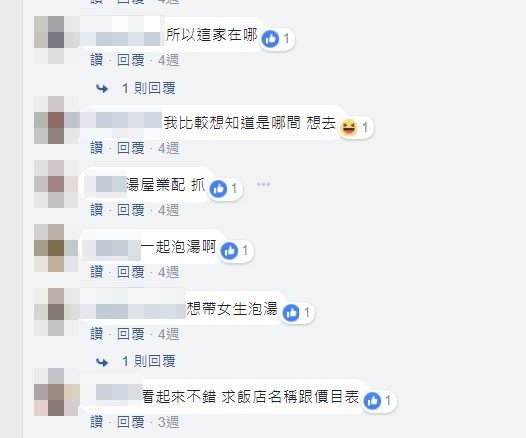Like the 看起來不錯 comment via 讚

97,422
